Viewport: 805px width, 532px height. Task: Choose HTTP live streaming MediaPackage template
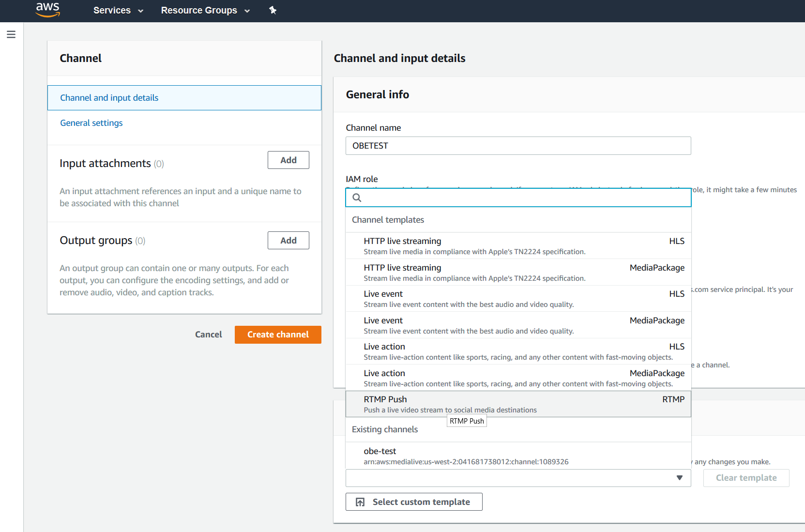(x=518, y=273)
